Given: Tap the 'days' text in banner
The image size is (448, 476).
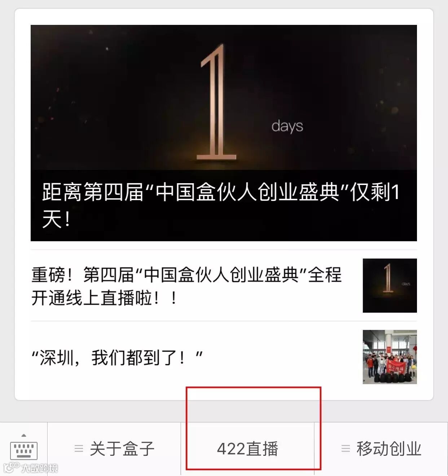Looking at the screenshot, I should [x=287, y=127].
